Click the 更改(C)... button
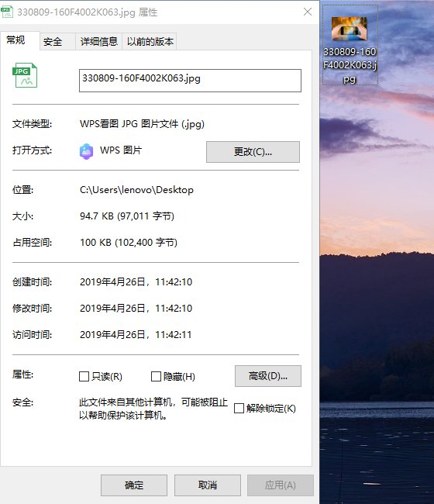Screen dimensions: 434x504 pyautogui.click(x=253, y=152)
